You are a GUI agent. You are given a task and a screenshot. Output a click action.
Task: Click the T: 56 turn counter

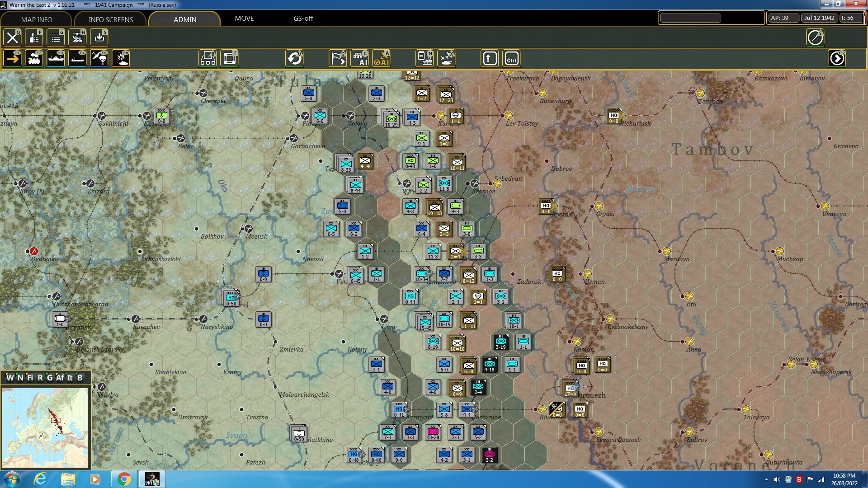(850, 18)
